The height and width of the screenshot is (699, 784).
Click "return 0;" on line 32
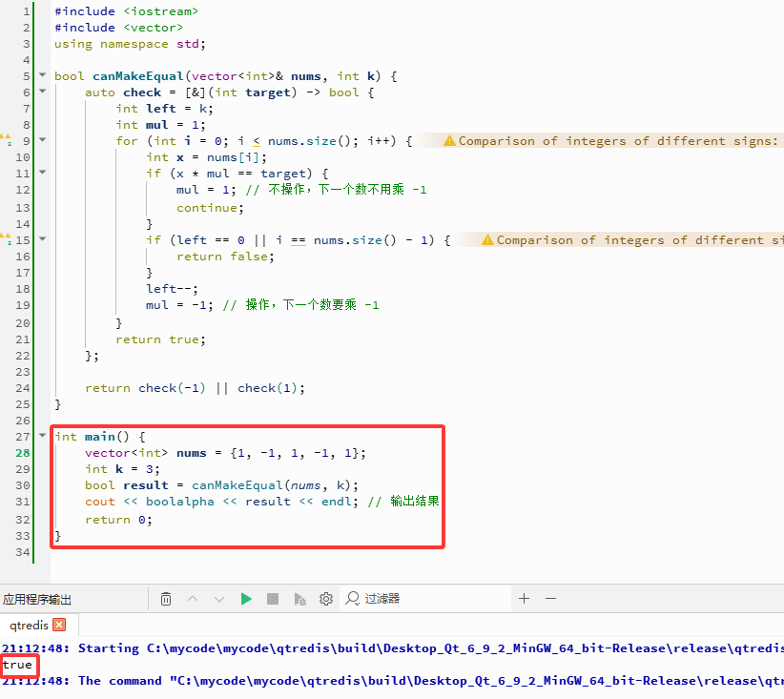(118, 520)
